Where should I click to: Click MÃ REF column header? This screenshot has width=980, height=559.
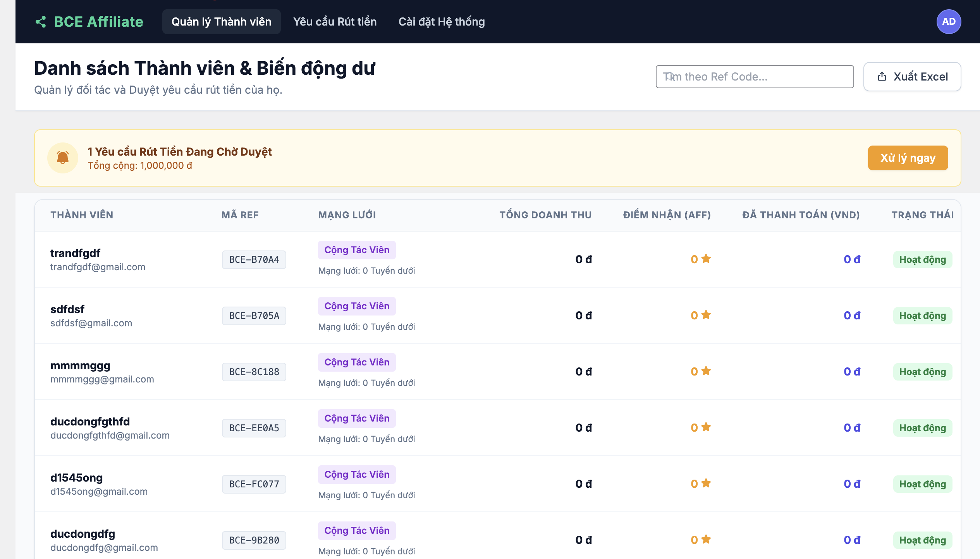pos(240,215)
